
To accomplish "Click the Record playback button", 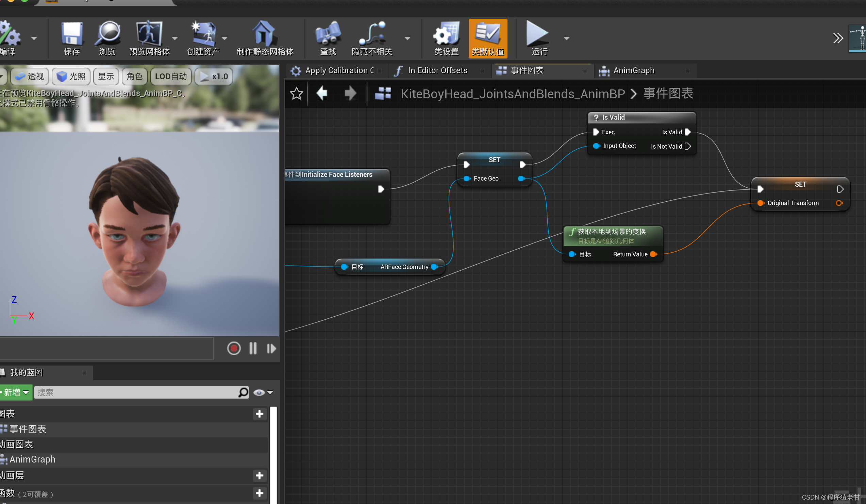I will [x=233, y=349].
